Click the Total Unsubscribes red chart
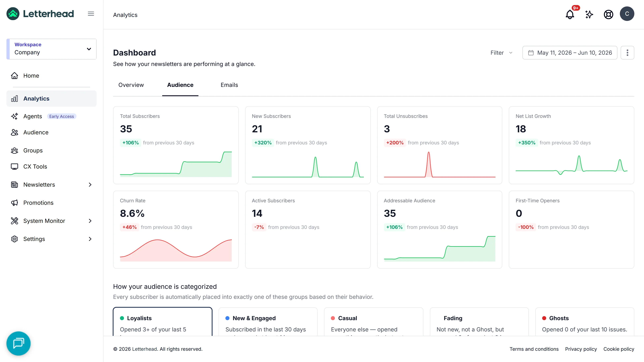644x362 pixels. (x=440, y=164)
